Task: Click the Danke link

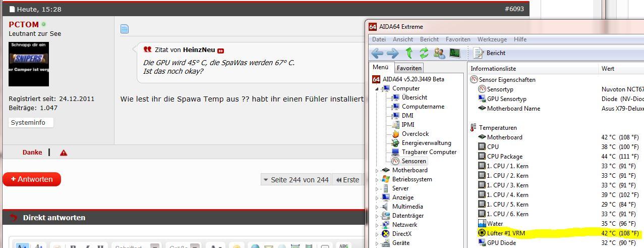Action: [x=32, y=152]
